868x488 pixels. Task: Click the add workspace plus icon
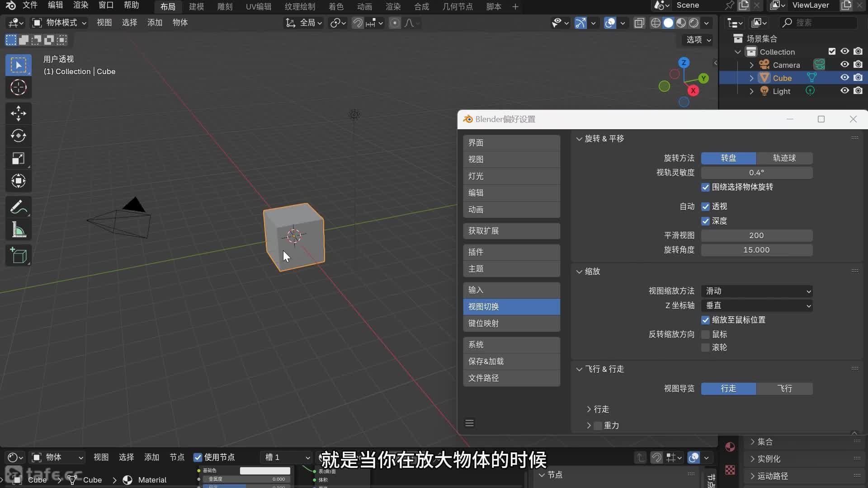[515, 7]
